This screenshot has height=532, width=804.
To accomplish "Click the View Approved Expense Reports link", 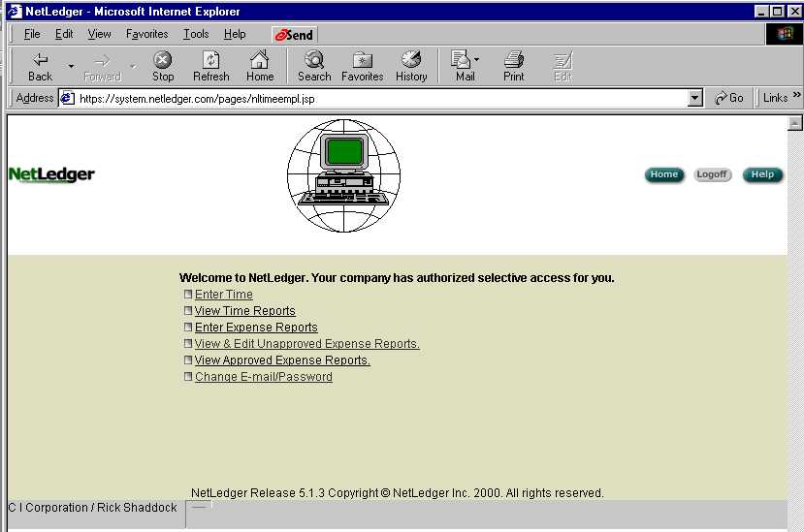I will pos(282,360).
